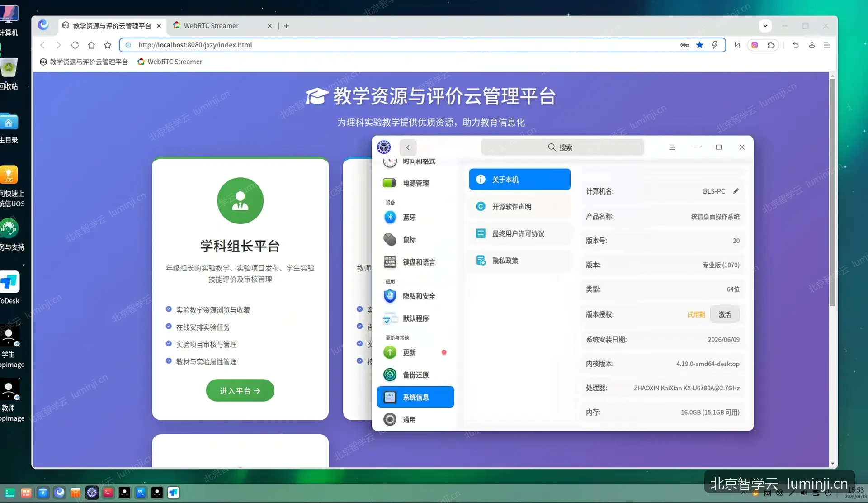Go back using the Control Center back arrow
The height and width of the screenshot is (503, 868).
click(408, 147)
